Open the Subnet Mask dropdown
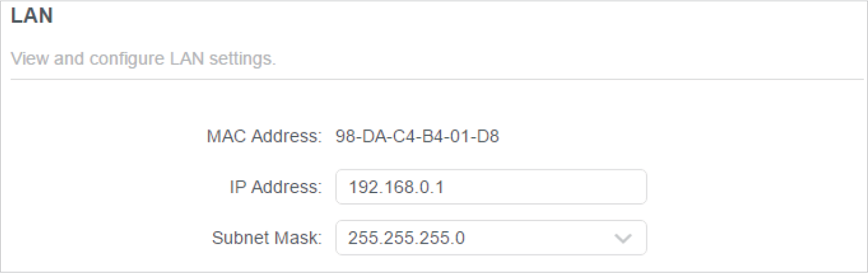 tap(491, 238)
